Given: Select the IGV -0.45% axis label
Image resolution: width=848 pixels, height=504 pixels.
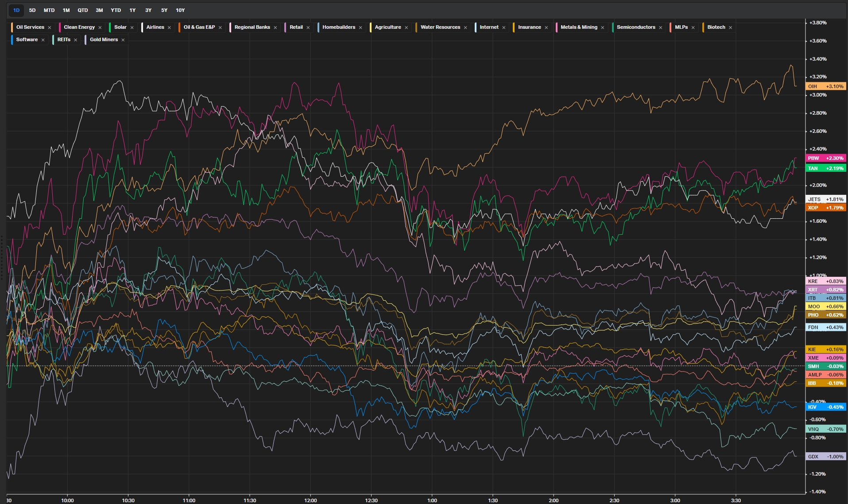Looking at the screenshot, I should [825, 407].
